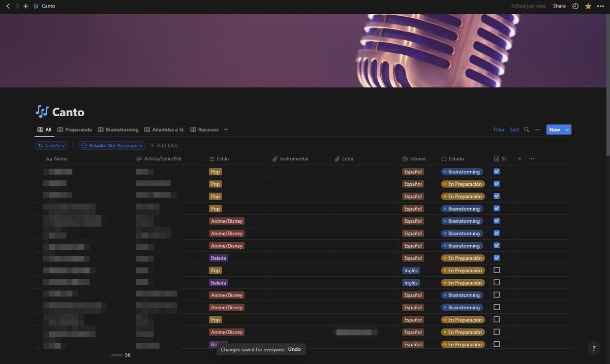
Task: Click Add filter
Action: tap(164, 146)
